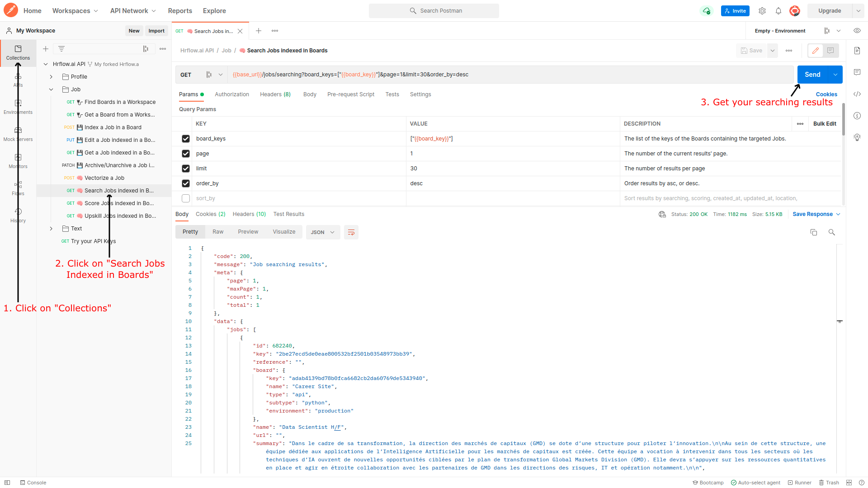This screenshot has width=868, height=488.
Task: Open the user avatar menu
Action: (795, 11)
